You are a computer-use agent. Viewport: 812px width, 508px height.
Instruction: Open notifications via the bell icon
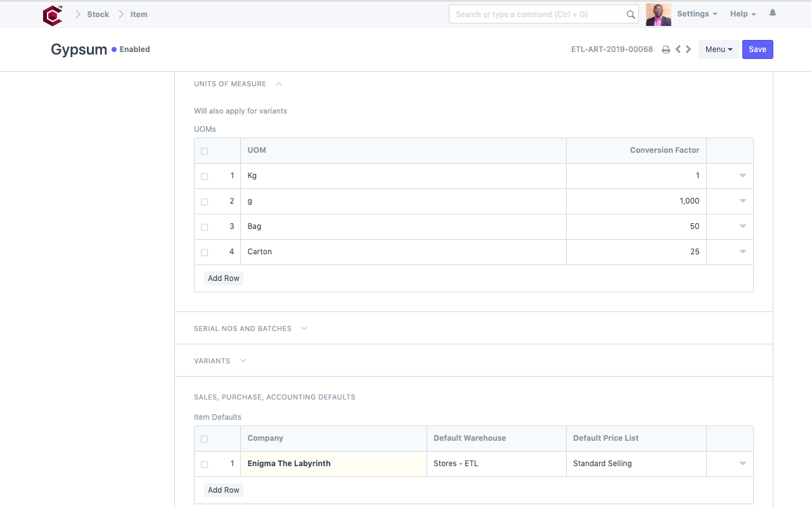[x=772, y=12]
